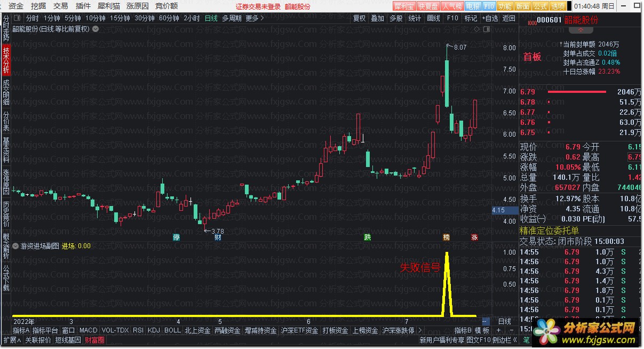Switch to 2小时 period
The image size is (644, 349).
(192, 18)
